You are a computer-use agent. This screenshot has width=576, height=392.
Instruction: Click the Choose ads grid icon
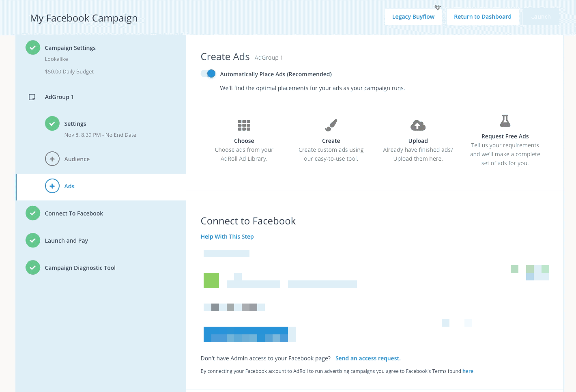pyautogui.click(x=244, y=125)
